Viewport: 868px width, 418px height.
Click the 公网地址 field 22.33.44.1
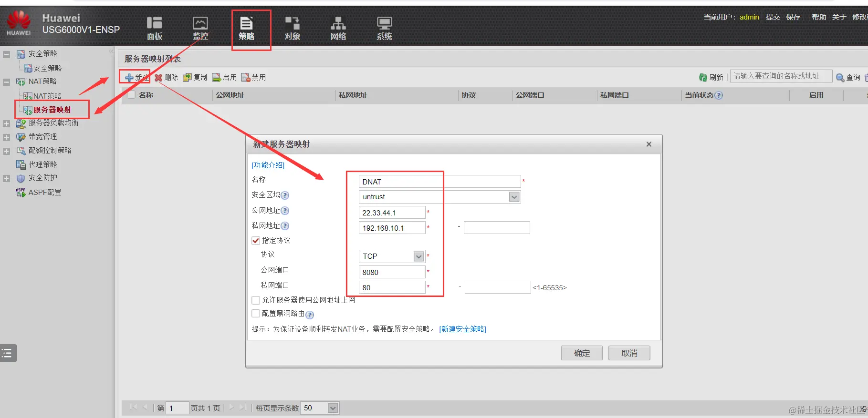pyautogui.click(x=392, y=213)
